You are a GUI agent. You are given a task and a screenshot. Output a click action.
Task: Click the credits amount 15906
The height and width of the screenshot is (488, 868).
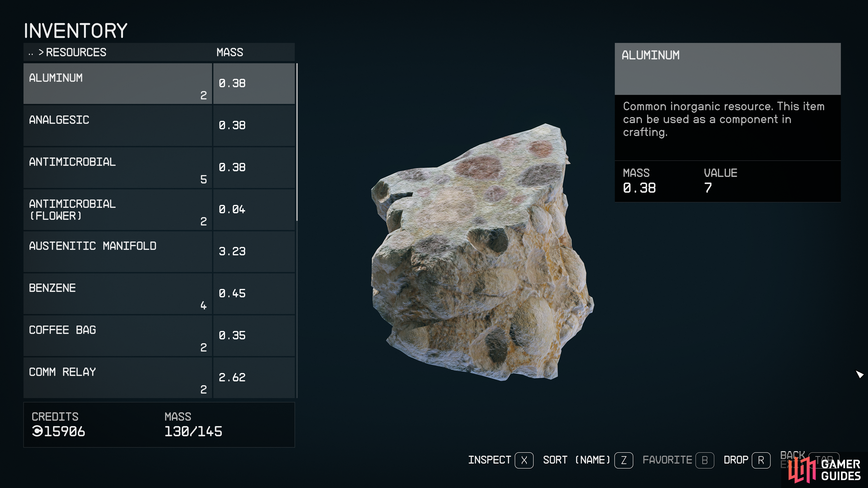(x=65, y=432)
